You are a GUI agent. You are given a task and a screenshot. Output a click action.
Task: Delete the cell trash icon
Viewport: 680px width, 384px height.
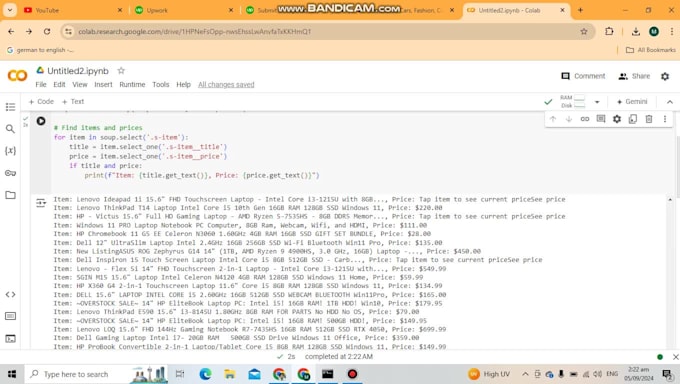click(x=649, y=119)
